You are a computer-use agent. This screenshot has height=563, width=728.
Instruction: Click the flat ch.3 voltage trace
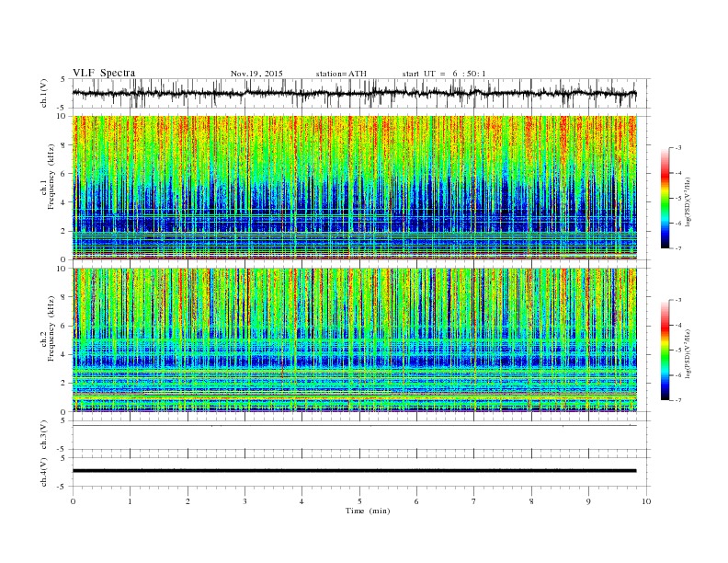click(354, 426)
